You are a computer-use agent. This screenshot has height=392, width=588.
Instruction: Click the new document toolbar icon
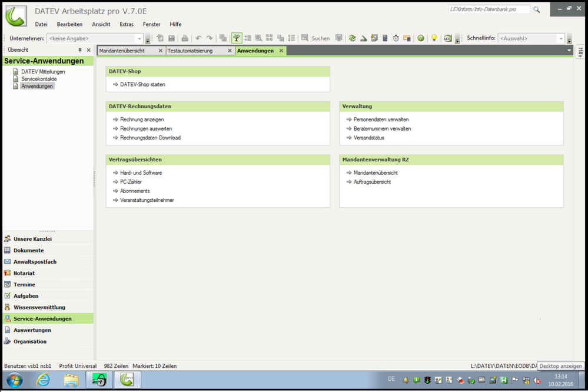160,38
